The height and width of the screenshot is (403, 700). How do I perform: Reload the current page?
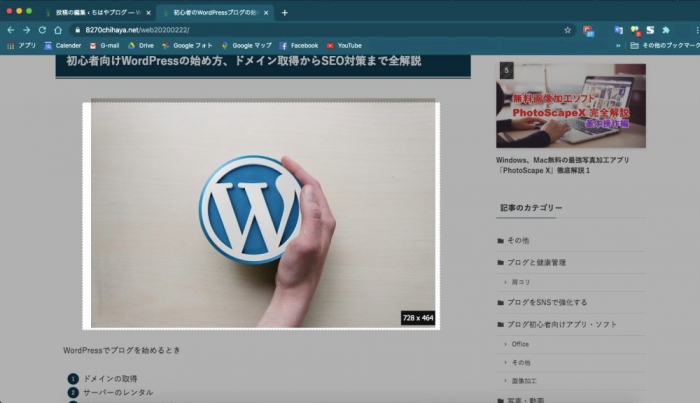pos(42,30)
